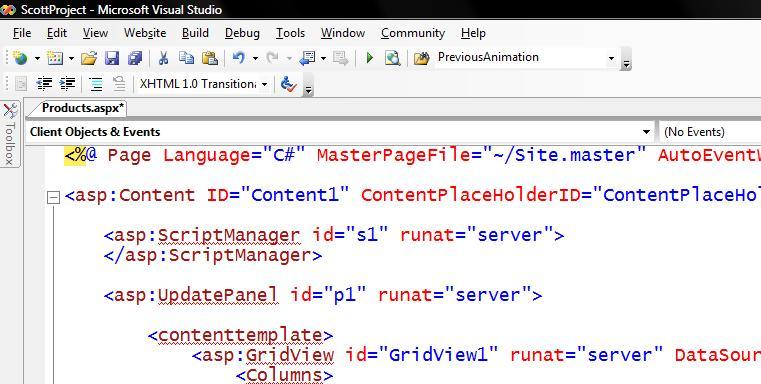Cut selection with the scissors icon
Image resolution: width=761 pixels, height=384 pixels.
click(164, 58)
